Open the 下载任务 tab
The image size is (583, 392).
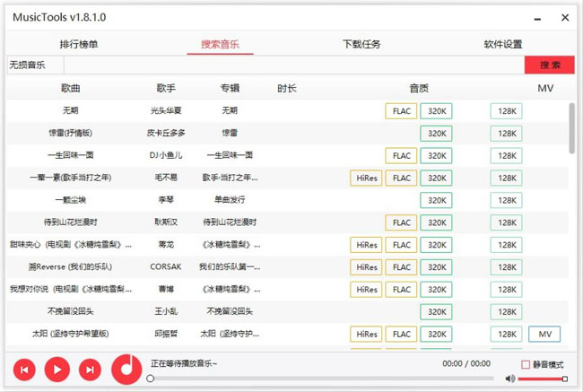tap(361, 44)
